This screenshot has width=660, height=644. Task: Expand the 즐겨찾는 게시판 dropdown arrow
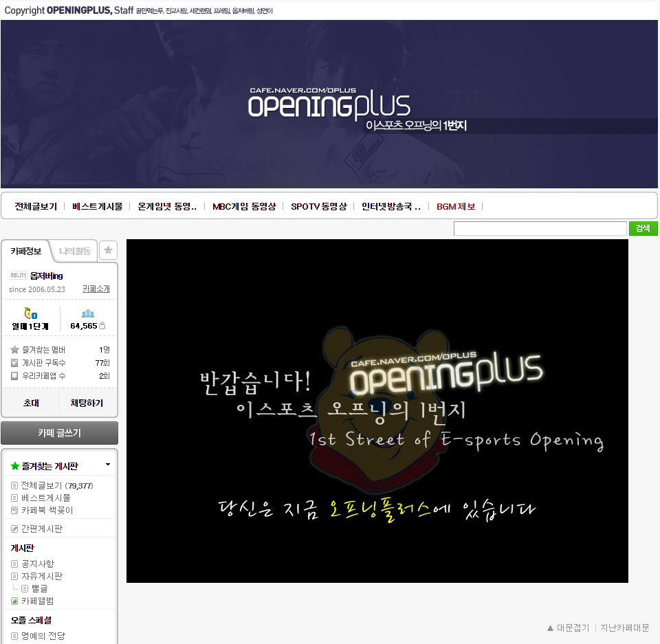pos(108,465)
